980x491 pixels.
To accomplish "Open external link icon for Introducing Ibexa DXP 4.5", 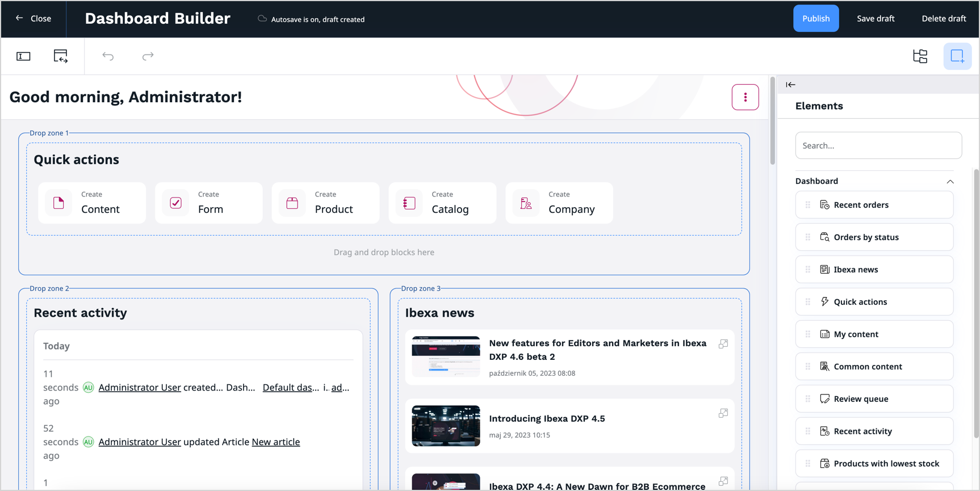I will pos(723,413).
